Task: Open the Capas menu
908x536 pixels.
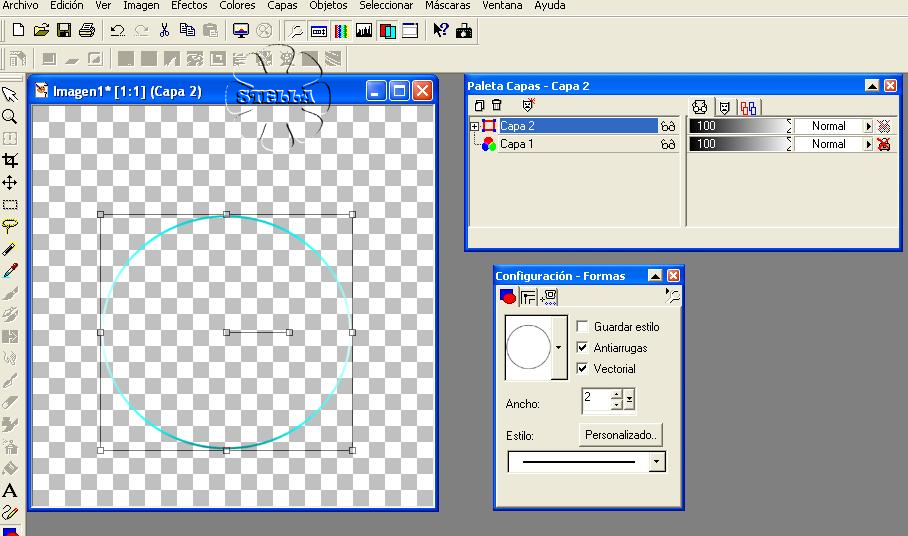Action: pyautogui.click(x=282, y=6)
